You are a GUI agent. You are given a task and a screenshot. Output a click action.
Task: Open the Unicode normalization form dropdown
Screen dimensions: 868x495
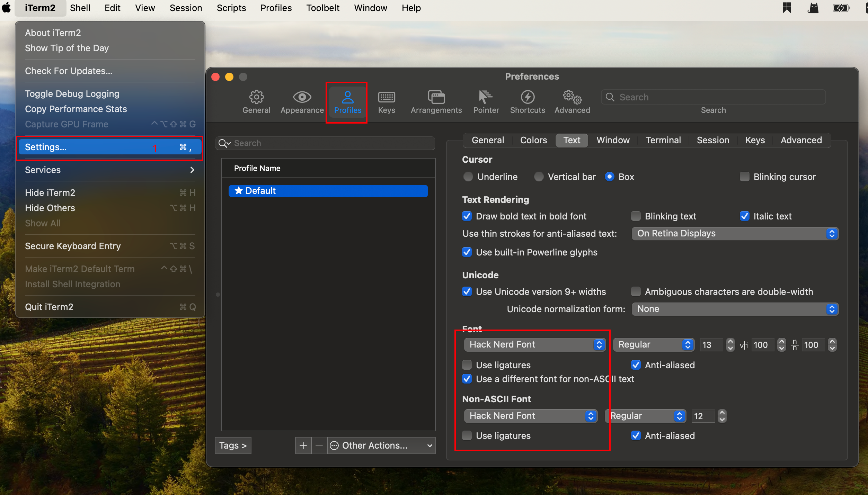(735, 309)
